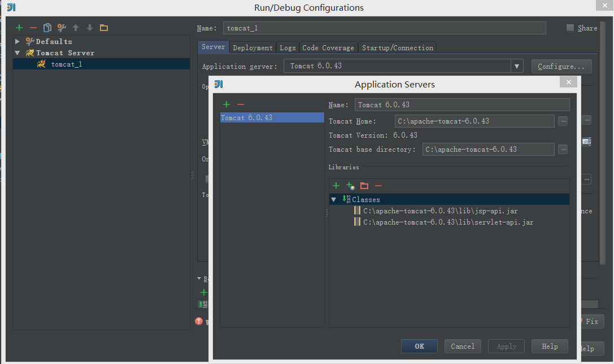The height and width of the screenshot is (364, 614).
Task: Browse for Tomcat Home directory
Action: (563, 121)
